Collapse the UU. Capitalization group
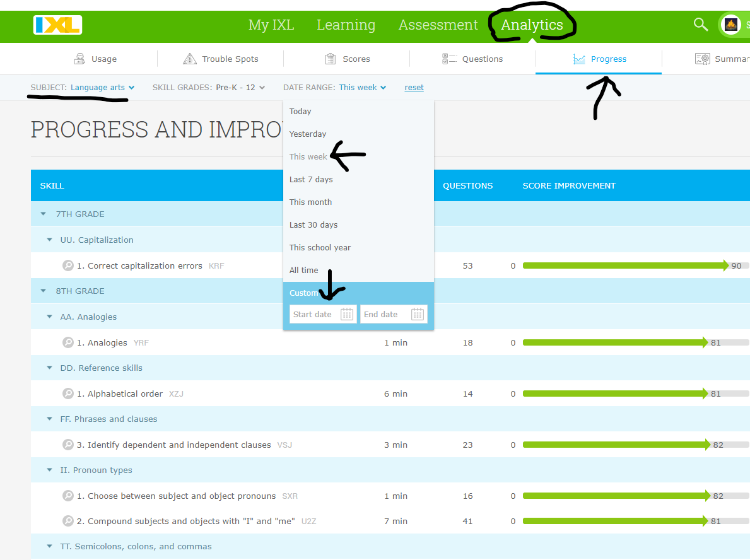The height and width of the screenshot is (560, 750). [x=50, y=240]
